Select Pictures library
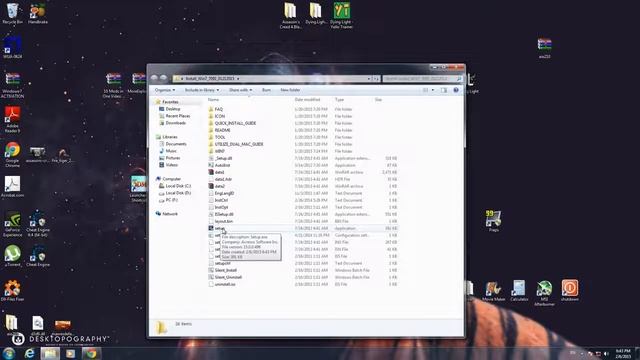The height and width of the screenshot is (360, 640). [x=173, y=158]
